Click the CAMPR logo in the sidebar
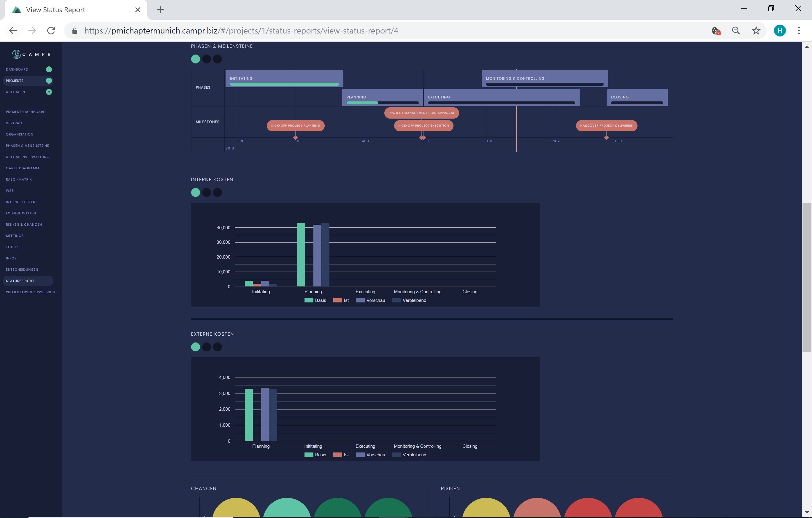Viewport: 812px width, 518px height. tap(31, 54)
